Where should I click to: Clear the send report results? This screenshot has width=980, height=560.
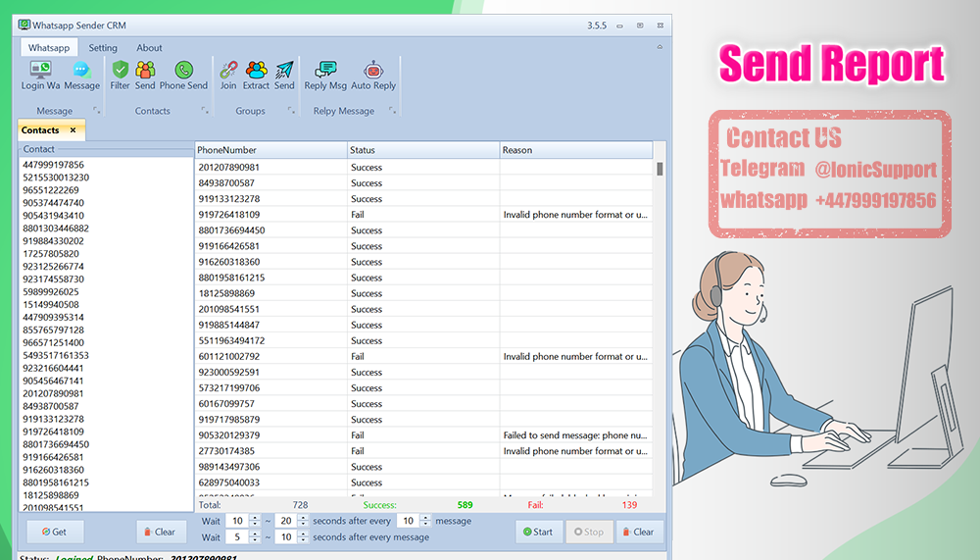pos(639,532)
